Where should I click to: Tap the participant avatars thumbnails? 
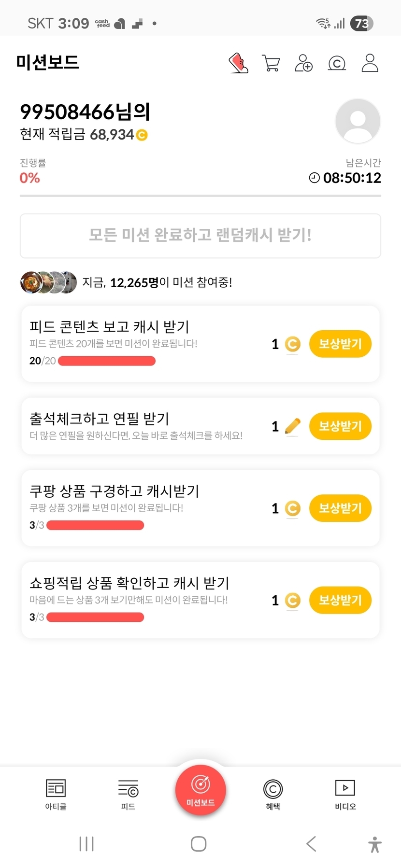(48, 282)
